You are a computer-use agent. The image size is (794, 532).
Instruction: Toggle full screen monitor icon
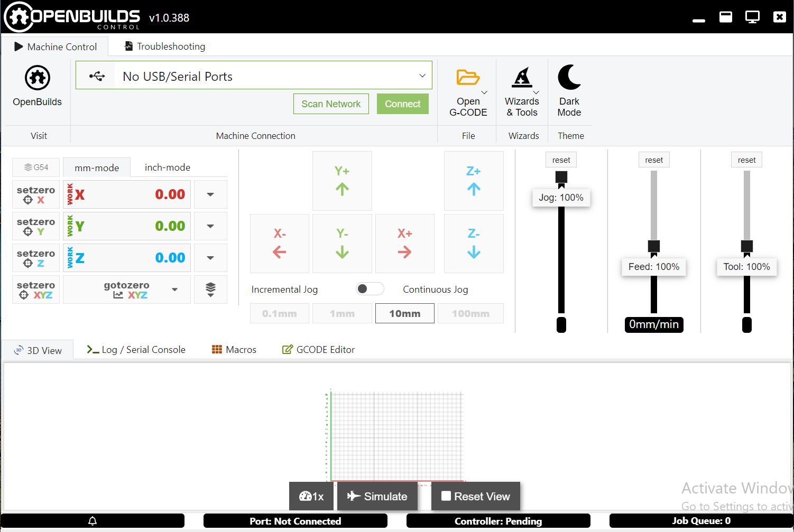coord(752,17)
